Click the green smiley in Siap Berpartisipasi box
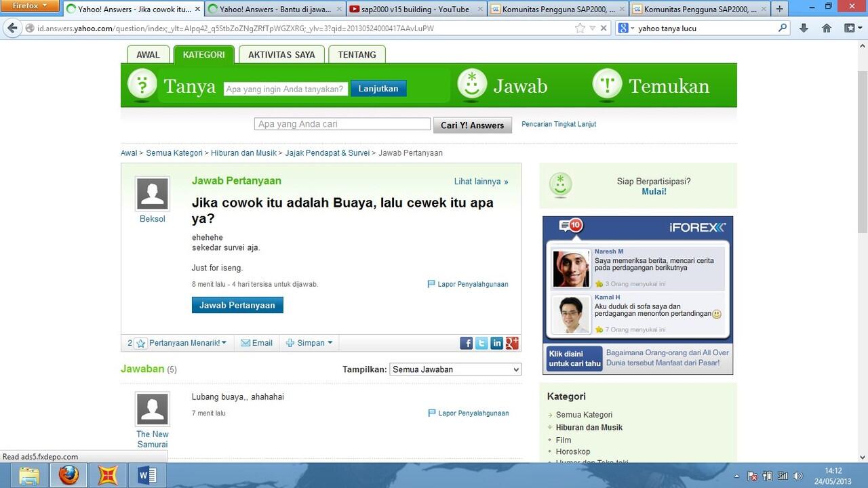868x488 pixels. (x=560, y=185)
